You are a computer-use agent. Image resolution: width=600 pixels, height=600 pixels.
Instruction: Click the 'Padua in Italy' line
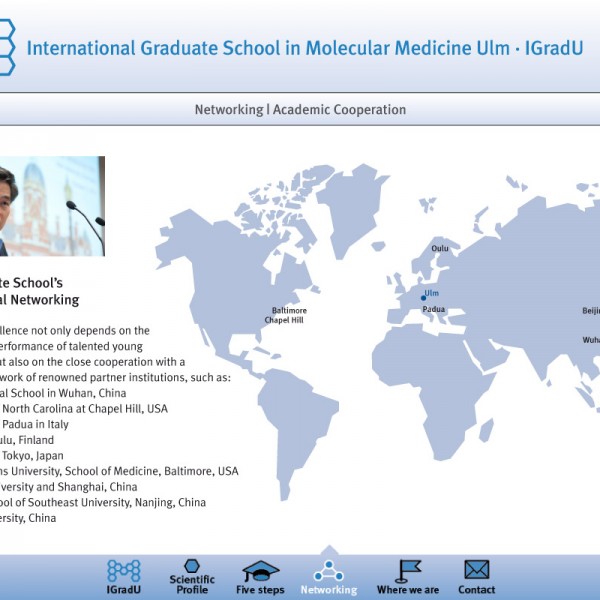[35, 424]
